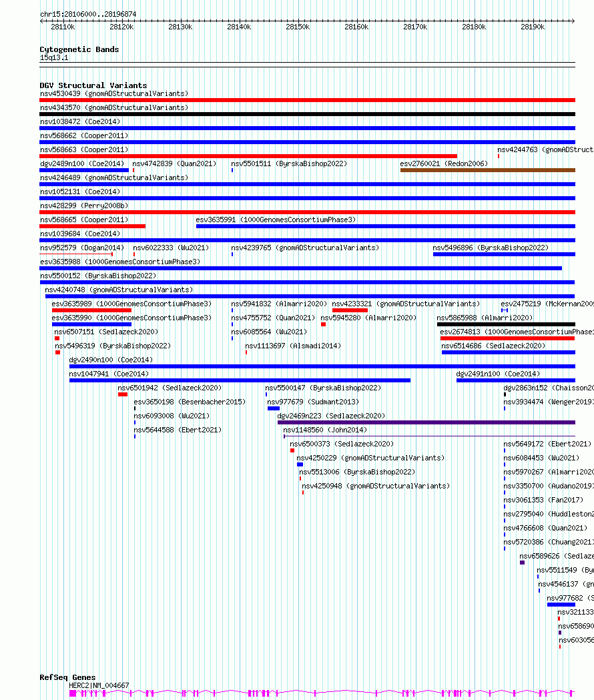Select nsv6500373 (Sedlazeck2020) variant

342,444
